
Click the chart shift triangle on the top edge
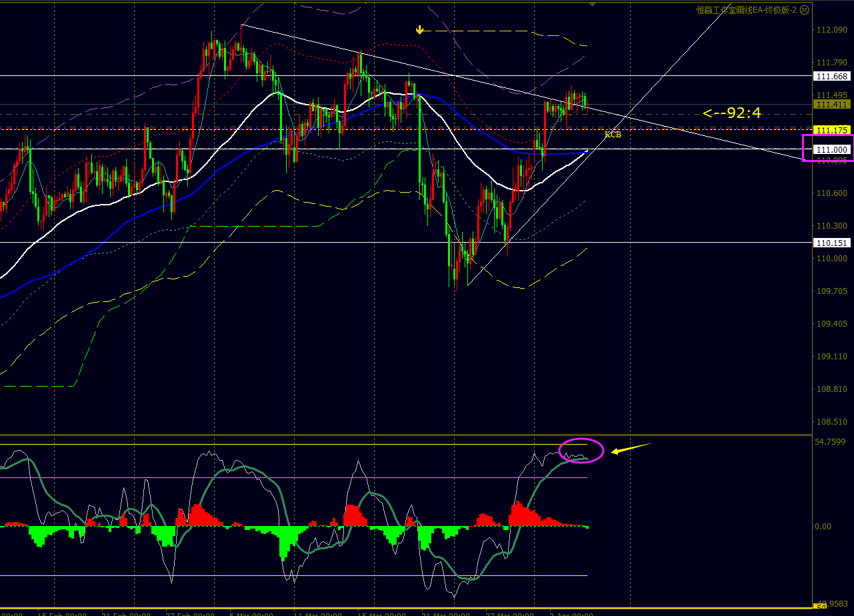point(593,3)
